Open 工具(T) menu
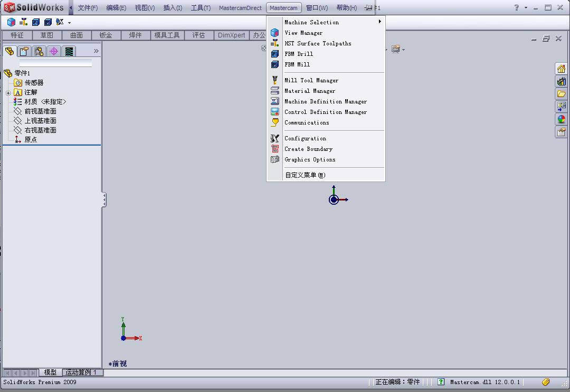The image size is (570, 392). (x=201, y=7)
